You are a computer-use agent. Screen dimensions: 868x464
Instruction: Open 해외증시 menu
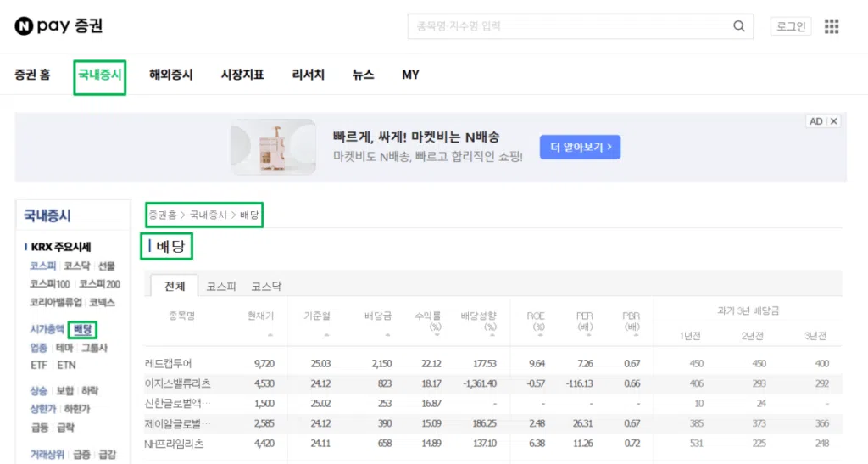tap(171, 75)
